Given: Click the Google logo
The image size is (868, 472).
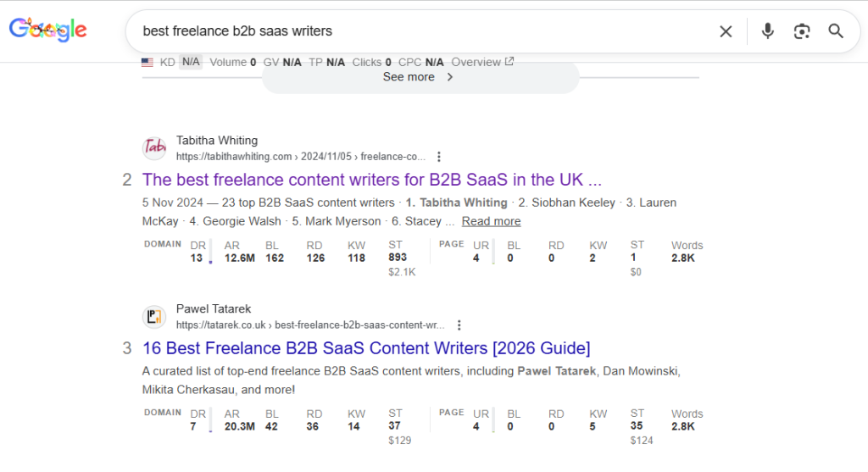Looking at the screenshot, I should point(48,30).
